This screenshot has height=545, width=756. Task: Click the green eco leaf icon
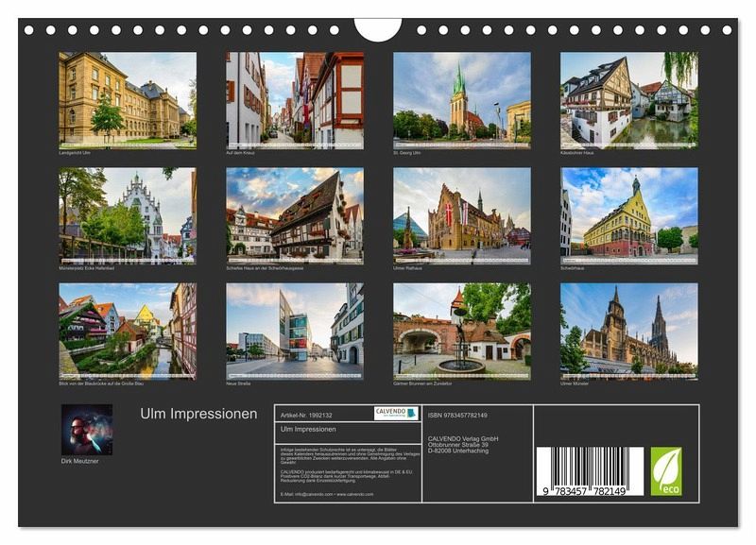665,471
